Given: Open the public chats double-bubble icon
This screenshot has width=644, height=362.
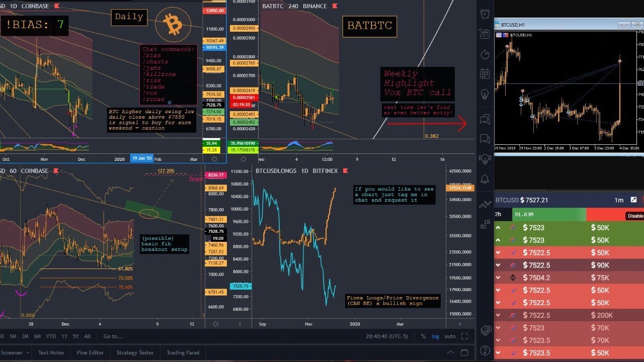Looking at the screenshot, I should [x=485, y=119].
